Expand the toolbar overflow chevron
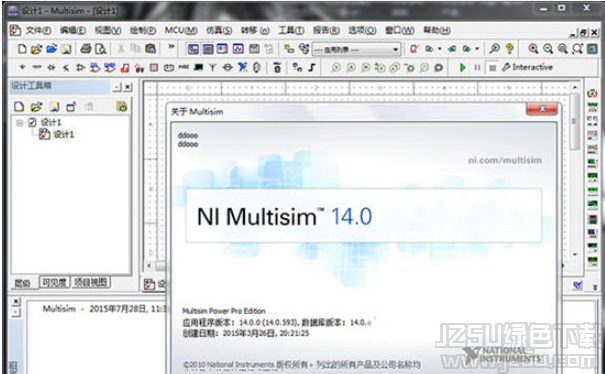The width and height of the screenshot is (605, 374). (x=171, y=46)
